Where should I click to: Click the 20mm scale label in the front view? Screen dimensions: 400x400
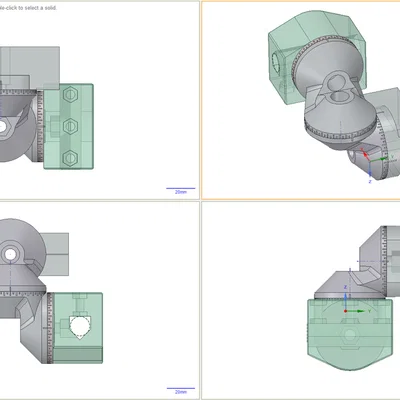coord(181,192)
